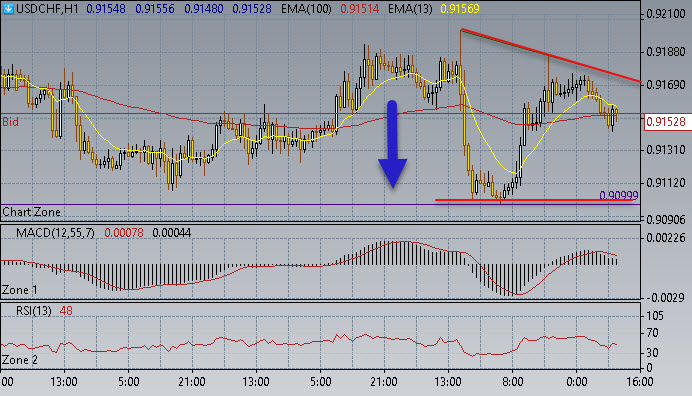Click the -0.0029 MACD axis label

tap(666, 298)
